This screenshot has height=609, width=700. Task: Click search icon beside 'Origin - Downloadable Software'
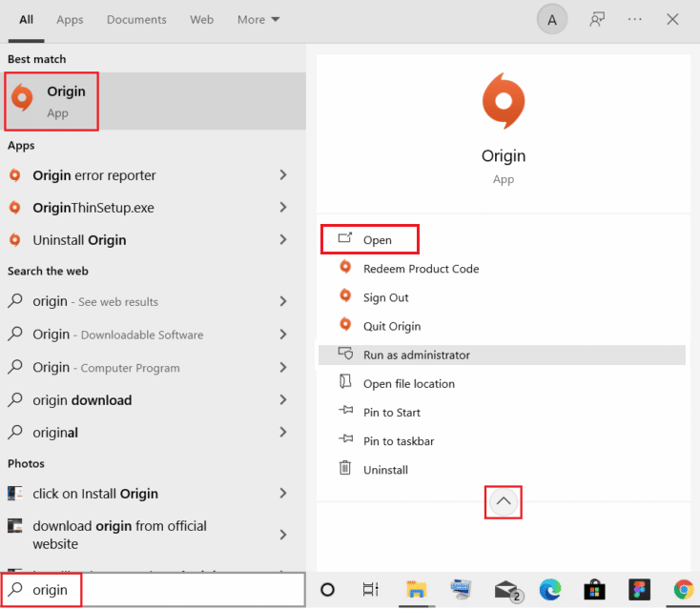[14, 335]
